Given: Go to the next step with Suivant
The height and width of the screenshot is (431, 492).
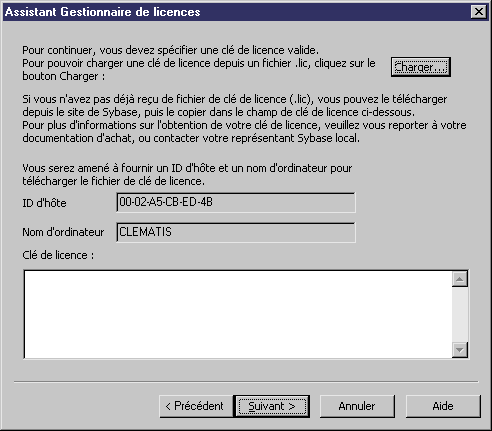Looking at the screenshot, I should 272,406.
